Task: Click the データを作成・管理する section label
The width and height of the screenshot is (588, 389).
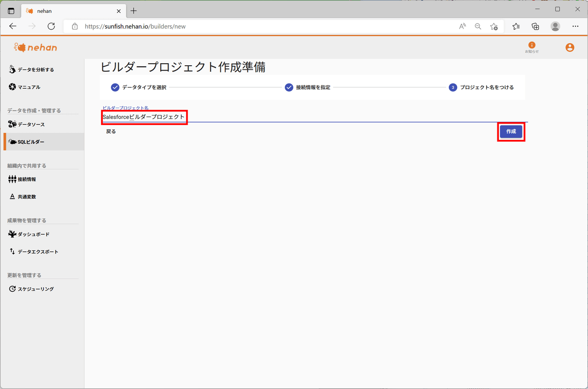Action: [34, 110]
